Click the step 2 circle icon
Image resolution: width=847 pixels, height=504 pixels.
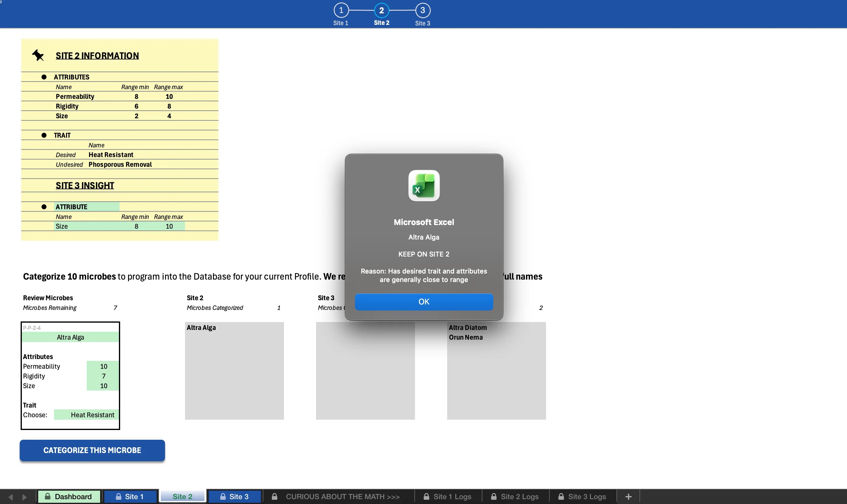[382, 11]
